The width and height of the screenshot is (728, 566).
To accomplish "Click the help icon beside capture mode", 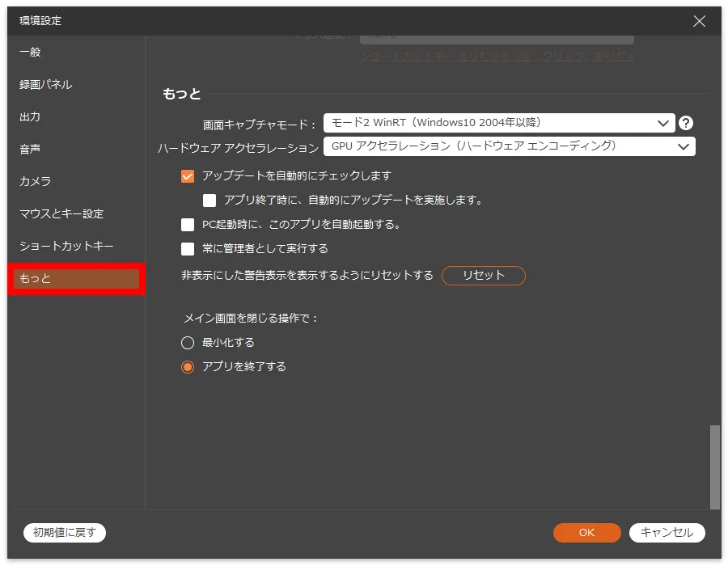I will pos(686,123).
